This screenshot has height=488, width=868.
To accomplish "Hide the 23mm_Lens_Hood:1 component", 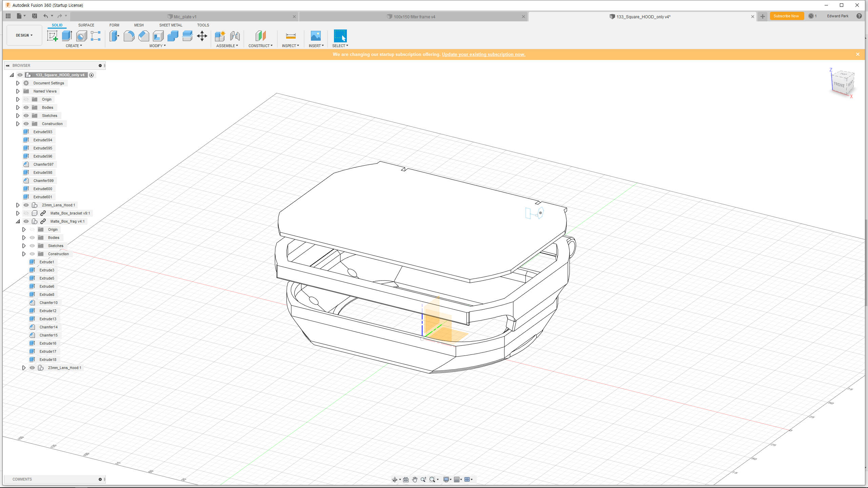I will [26, 205].
